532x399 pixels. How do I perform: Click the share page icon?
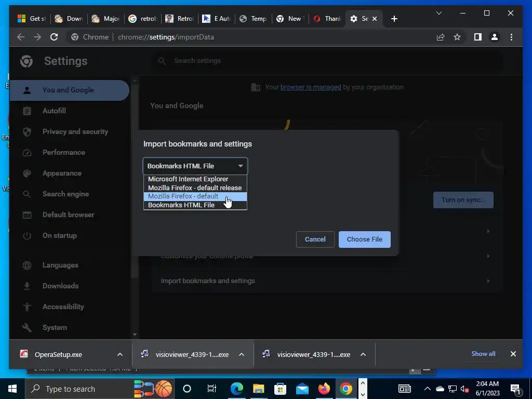441,37
